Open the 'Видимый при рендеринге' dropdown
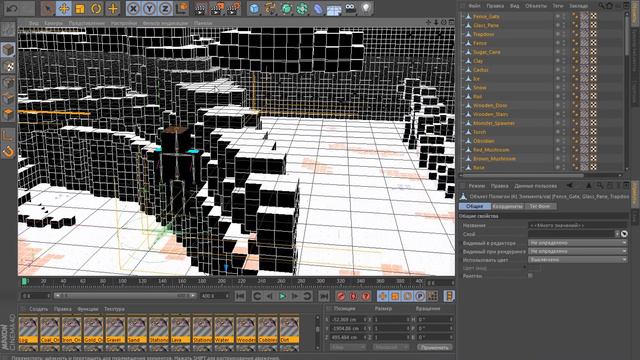 click(578, 251)
